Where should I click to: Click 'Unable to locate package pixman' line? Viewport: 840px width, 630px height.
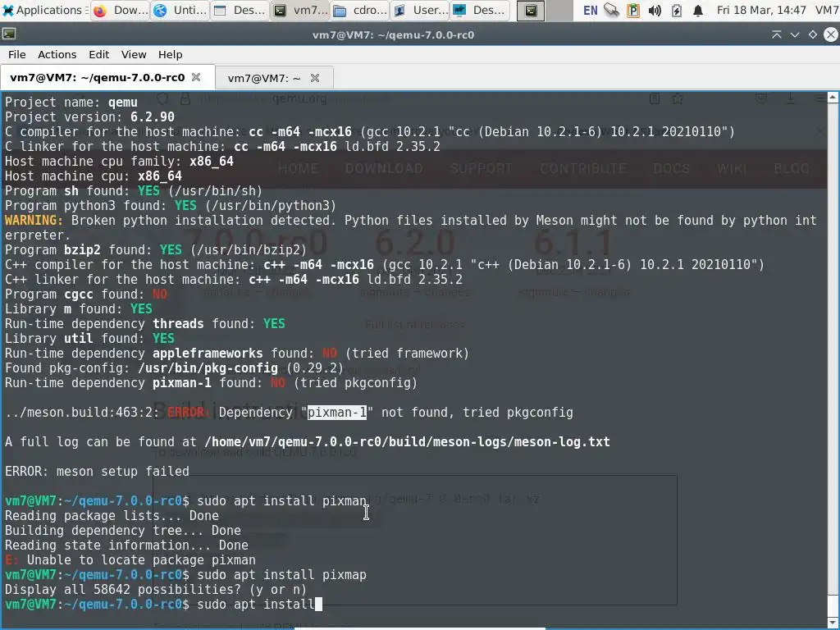(130, 559)
